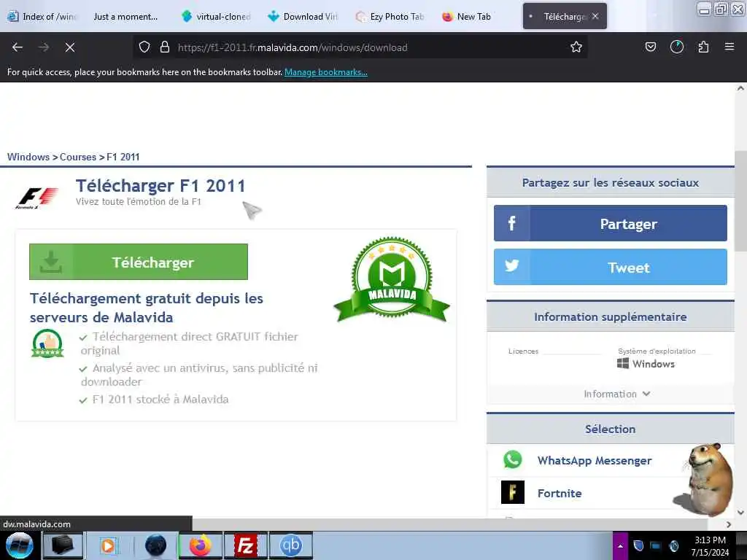Click the Windows operating system logo
Screen dimensions: 747x560
pyautogui.click(x=623, y=363)
